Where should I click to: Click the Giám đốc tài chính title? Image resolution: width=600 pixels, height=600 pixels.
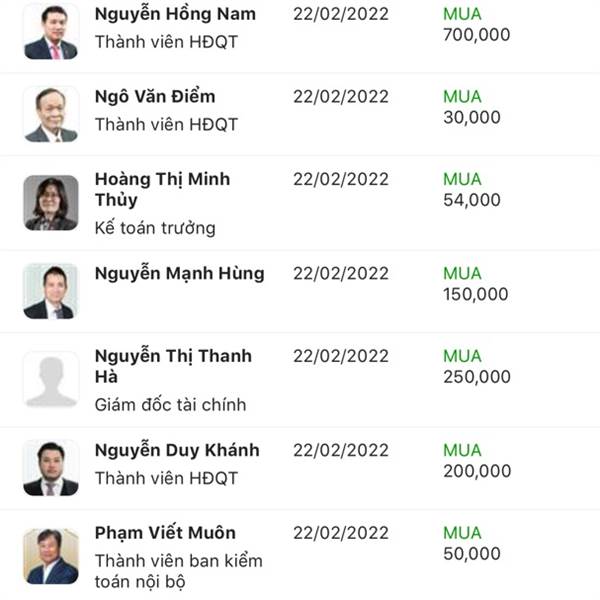point(170,405)
